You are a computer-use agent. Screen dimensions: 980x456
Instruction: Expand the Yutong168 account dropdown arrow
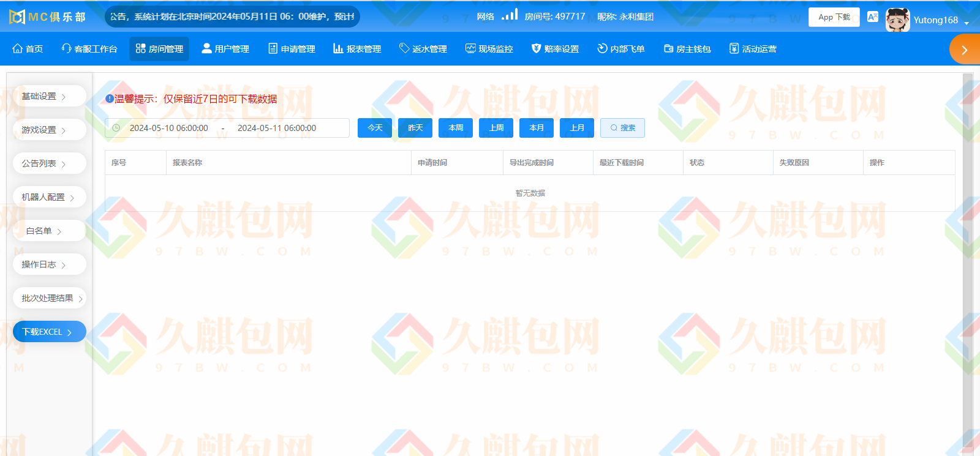967,23
